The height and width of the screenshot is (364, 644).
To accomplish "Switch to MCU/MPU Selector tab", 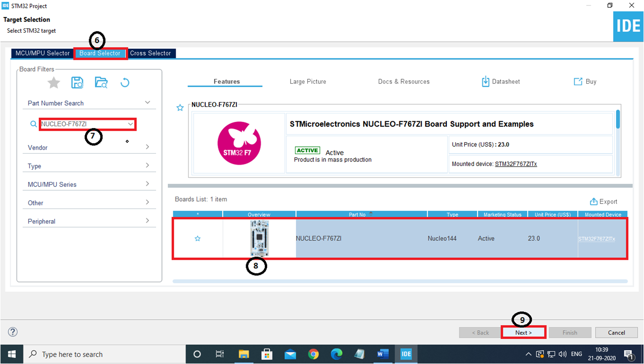I will [43, 53].
